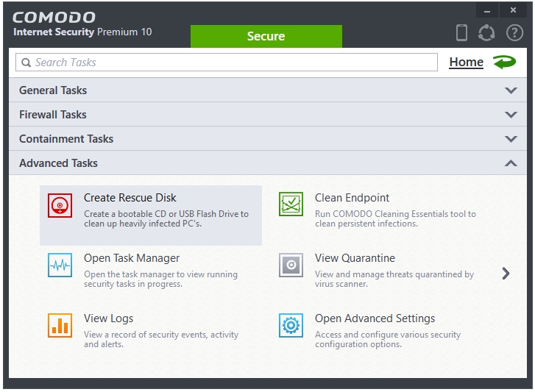Image resolution: width=535 pixels, height=392 pixels.
Task: Select Open Task Manager title
Action: tap(132, 258)
